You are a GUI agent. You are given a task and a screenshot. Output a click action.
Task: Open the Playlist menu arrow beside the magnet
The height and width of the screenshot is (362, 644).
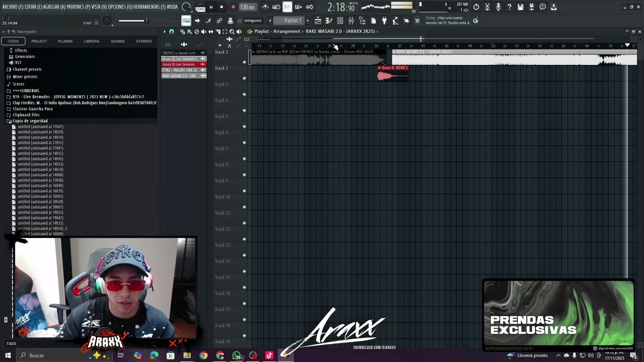tap(164, 31)
